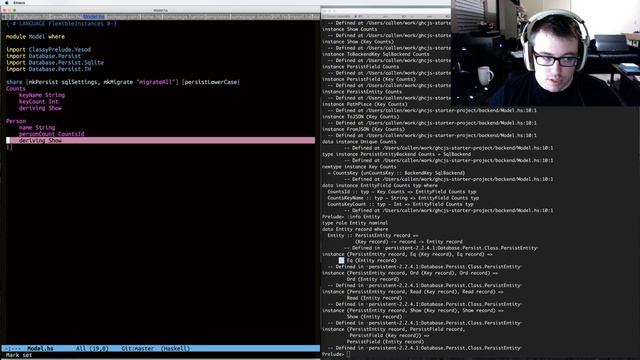Open the Emacs application menu
640x360 pixels.
point(19,2)
